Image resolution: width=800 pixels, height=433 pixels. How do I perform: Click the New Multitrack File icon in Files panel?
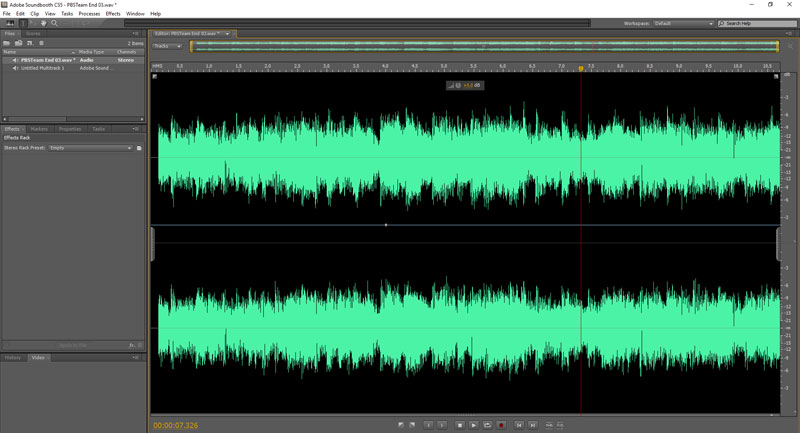[30, 43]
